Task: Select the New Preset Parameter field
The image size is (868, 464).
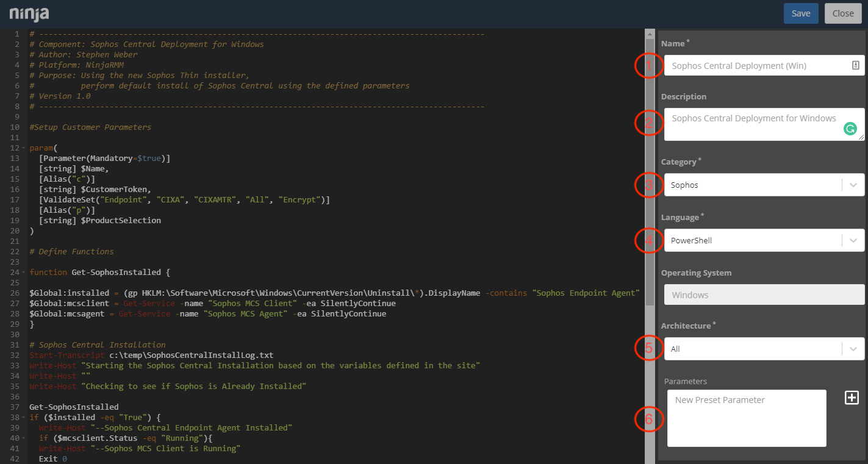Action: click(x=747, y=418)
